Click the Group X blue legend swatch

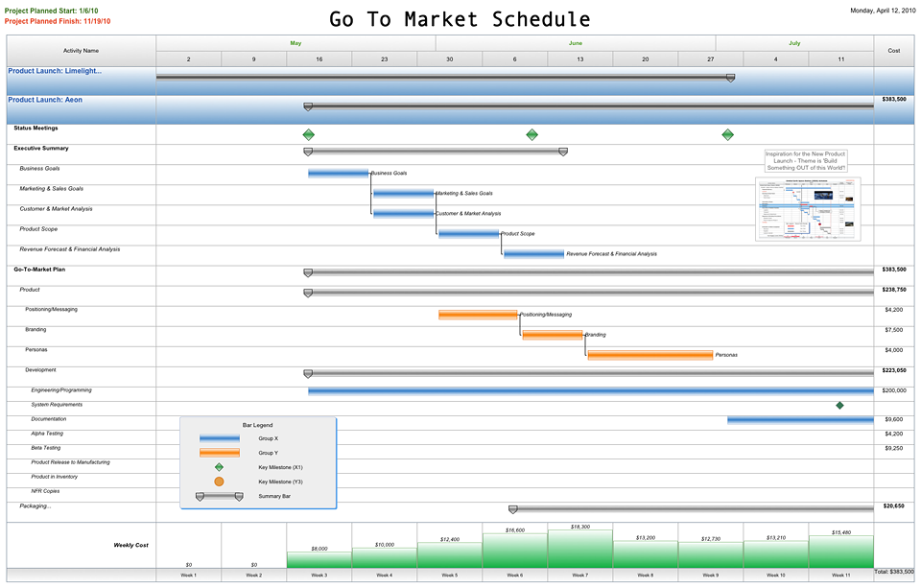tap(219, 438)
